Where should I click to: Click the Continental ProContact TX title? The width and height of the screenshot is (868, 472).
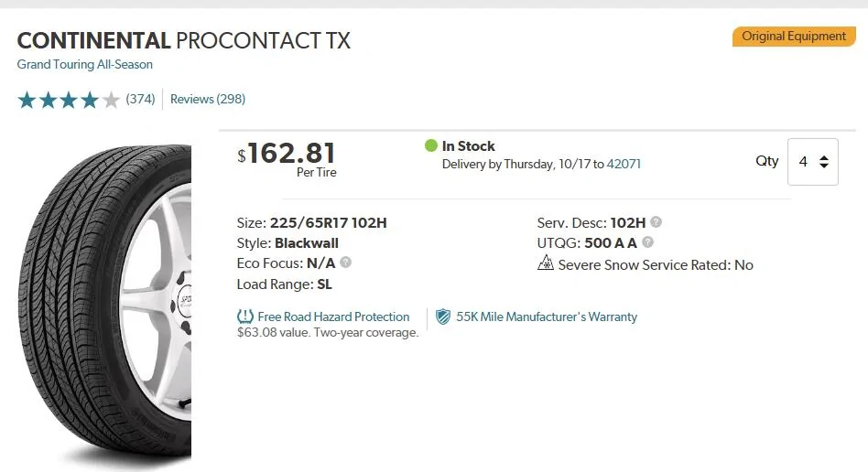184,40
